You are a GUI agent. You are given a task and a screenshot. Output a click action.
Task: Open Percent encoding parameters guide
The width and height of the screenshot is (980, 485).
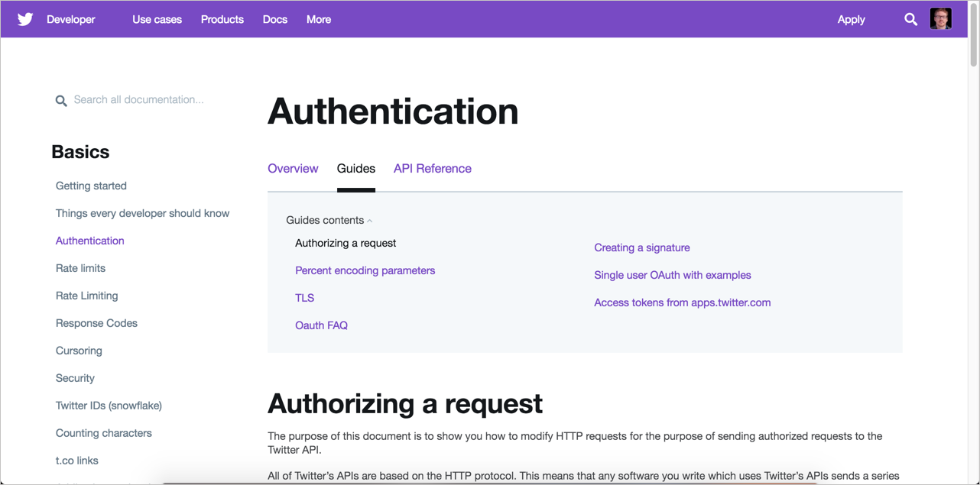click(365, 270)
